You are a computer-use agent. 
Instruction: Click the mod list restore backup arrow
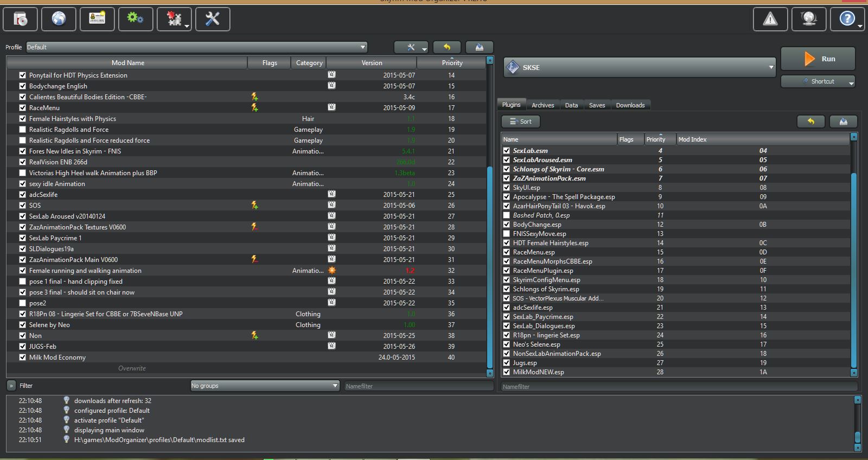pyautogui.click(x=447, y=47)
